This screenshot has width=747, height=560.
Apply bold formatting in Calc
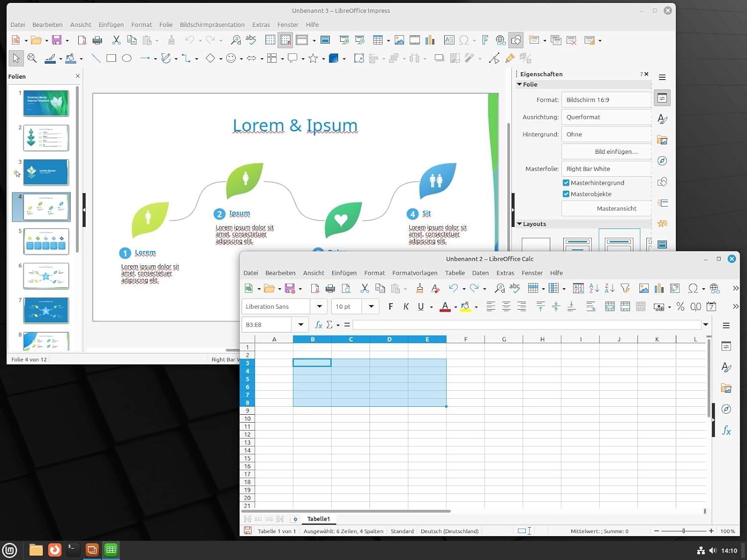click(390, 307)
